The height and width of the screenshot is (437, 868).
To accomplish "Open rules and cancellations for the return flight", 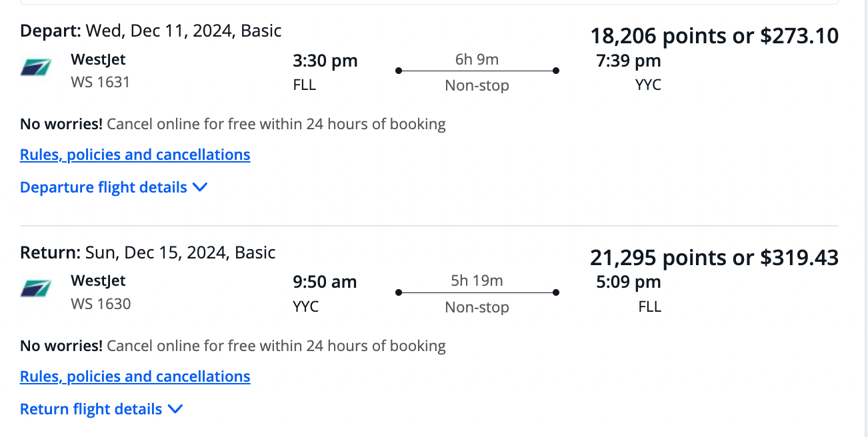I will click(135, 376).
